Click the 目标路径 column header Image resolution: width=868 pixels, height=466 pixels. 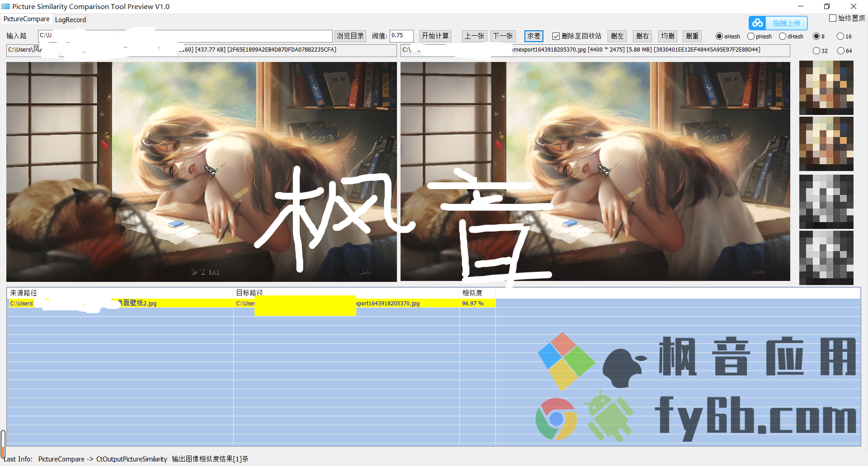click(x=346, y=293)
